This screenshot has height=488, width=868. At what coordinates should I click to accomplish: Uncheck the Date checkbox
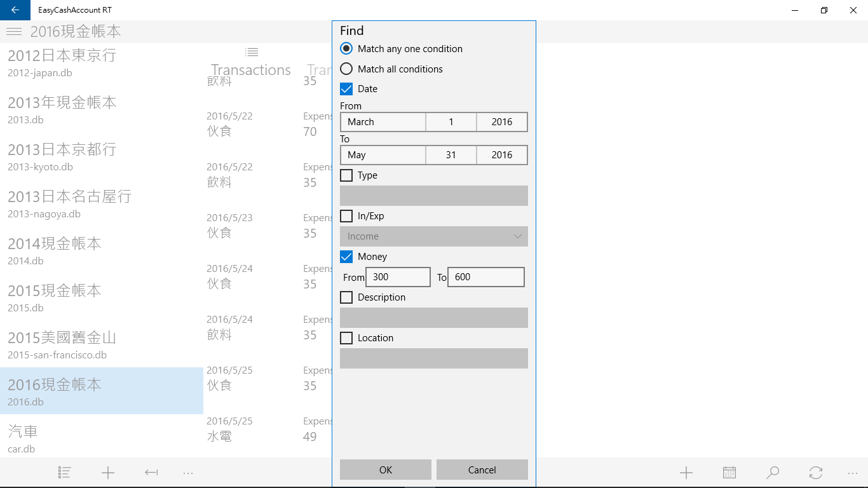[346, 89]
